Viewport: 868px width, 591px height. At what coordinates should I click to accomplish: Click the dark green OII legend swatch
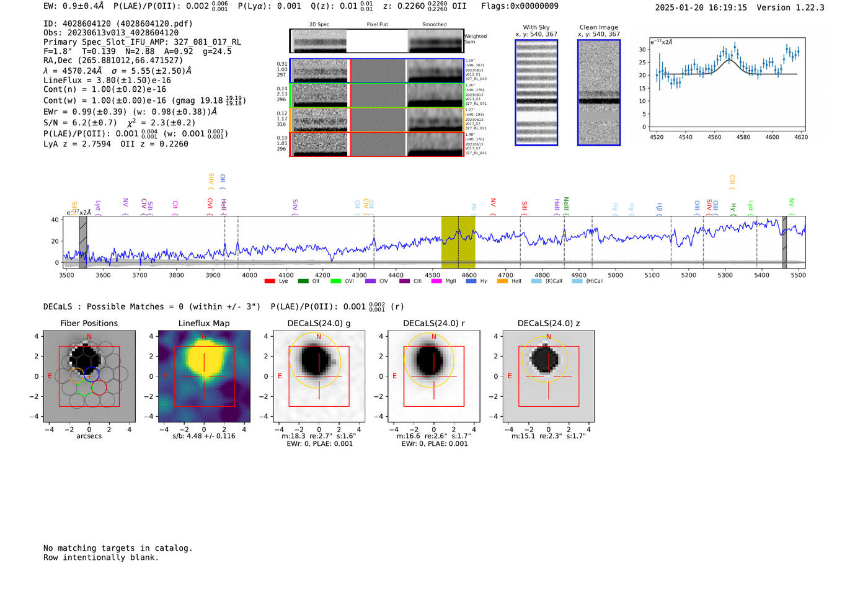(x=303, y=281)
